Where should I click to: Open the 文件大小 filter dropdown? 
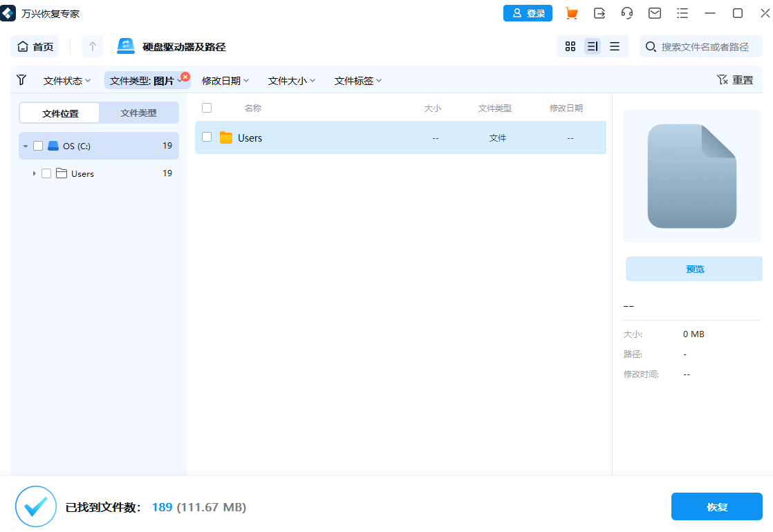[x=291, y=80]
